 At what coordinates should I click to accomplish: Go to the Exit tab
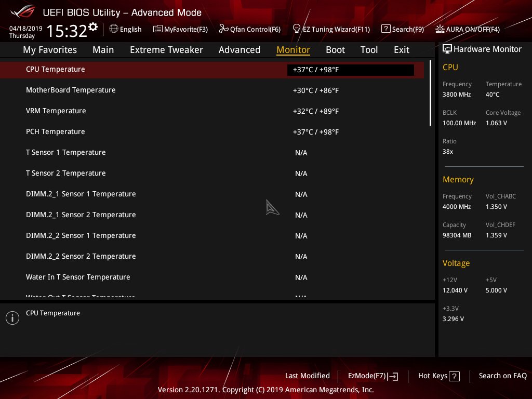tap(402, 50)
